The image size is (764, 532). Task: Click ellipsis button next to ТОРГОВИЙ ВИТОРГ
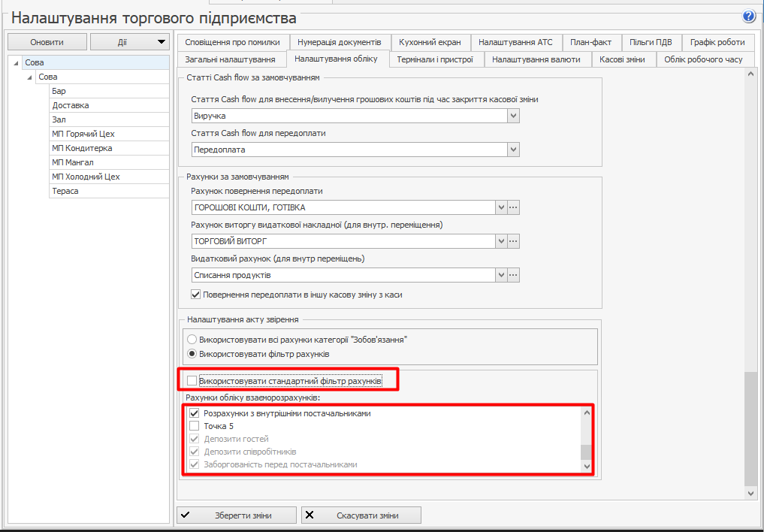514,241
